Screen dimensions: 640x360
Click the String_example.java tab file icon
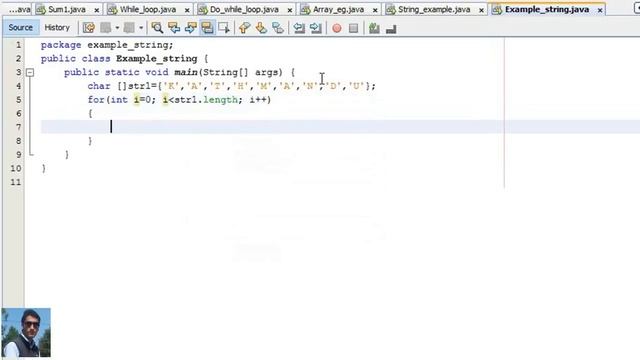tap(391, 9)
